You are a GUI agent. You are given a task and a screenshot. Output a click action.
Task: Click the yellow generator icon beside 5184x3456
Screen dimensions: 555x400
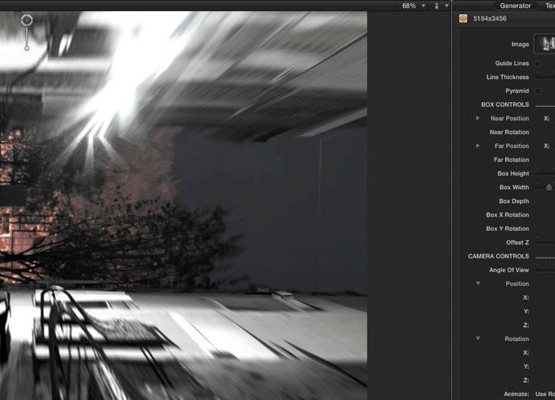pos(463,18)
